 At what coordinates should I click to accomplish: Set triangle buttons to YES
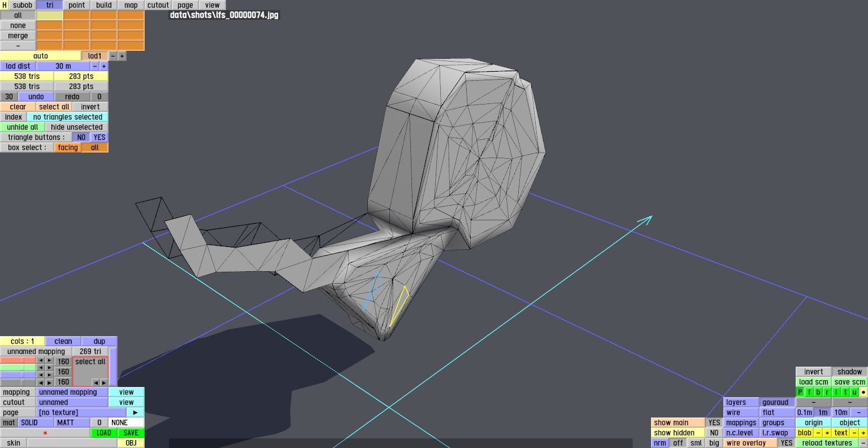pyautogui.click(x=99, y=137)
